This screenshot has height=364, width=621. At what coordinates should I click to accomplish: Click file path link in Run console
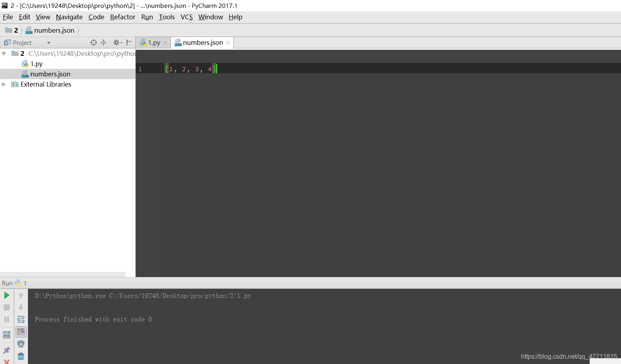coord(180,296)
